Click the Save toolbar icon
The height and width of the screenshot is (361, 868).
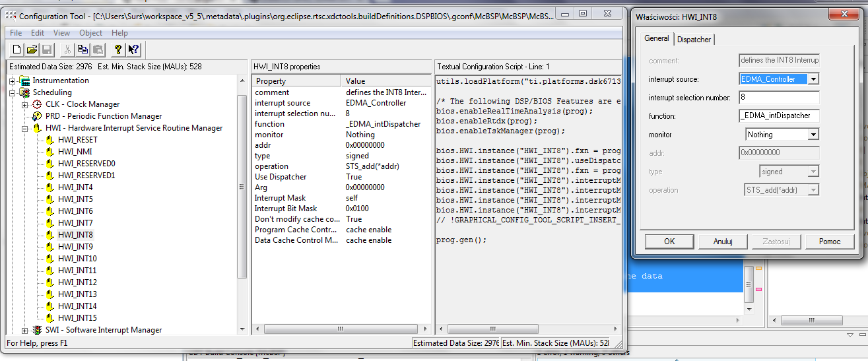(47, 49)
